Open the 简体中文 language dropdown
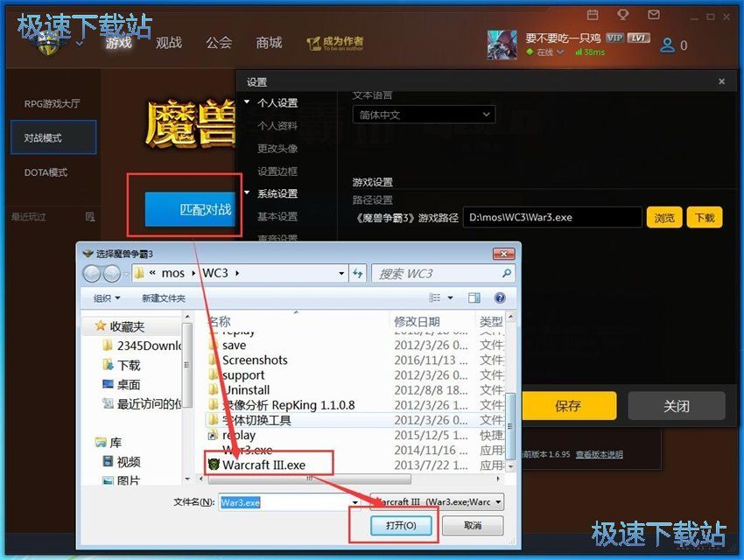This screenshot has width=744, height=560. (x=425, y=115)
